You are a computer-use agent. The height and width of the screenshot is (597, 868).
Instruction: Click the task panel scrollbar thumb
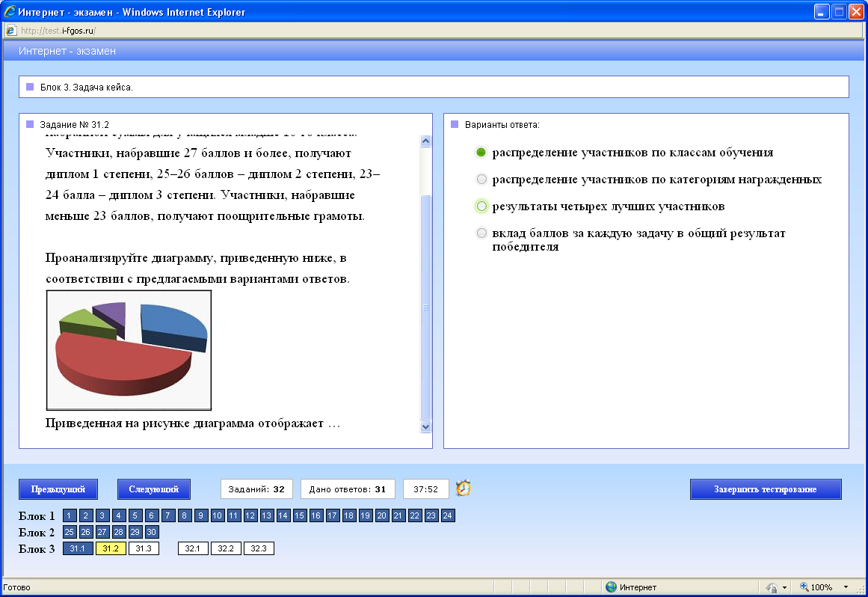[425, 307]
